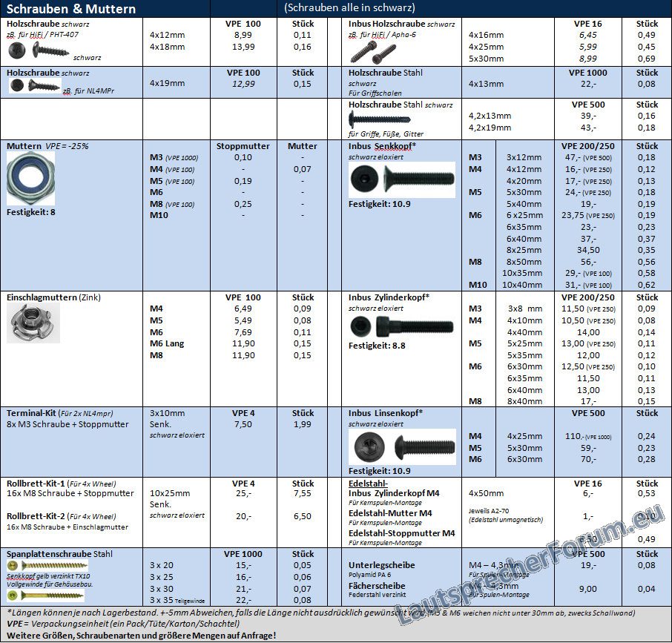
Task: Select the NL4MPr Holzschraube screw image
Action: tap(35, 86)
